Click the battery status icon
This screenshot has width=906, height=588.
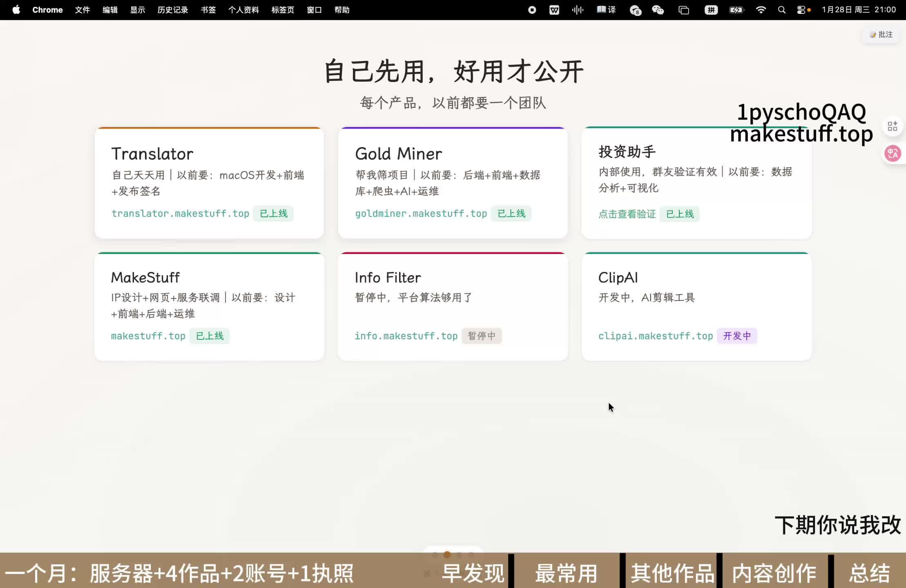point(736,9)
